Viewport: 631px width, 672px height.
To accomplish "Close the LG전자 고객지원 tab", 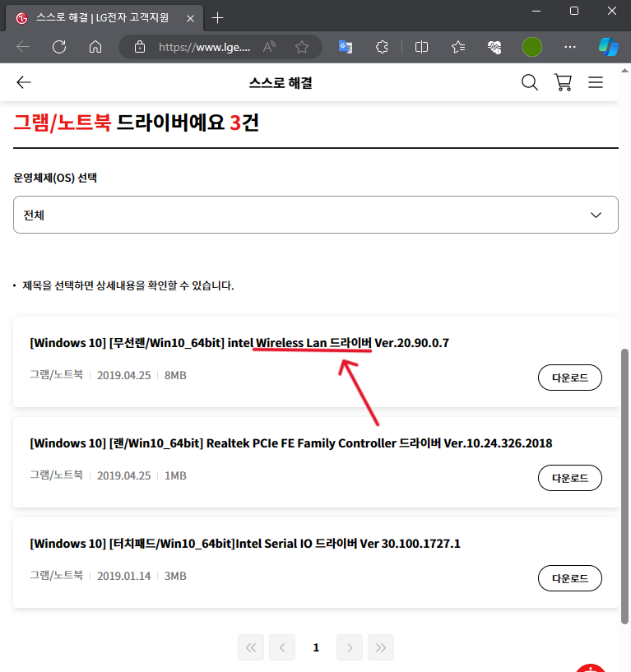I will (190, 18).
